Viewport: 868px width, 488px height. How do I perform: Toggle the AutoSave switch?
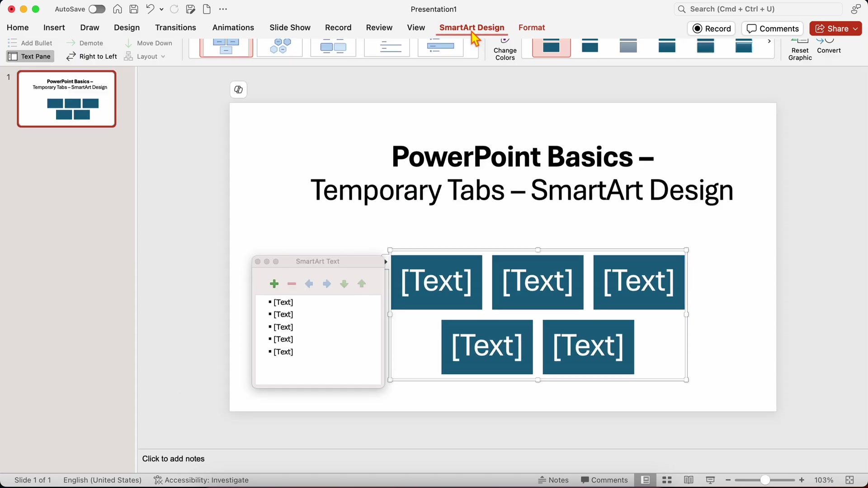[x=97, y=9]
